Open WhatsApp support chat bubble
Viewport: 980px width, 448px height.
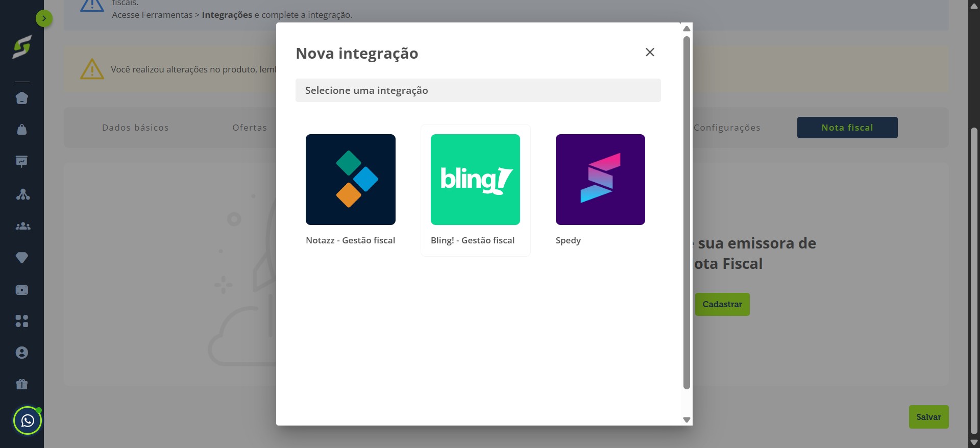(28, 421)
